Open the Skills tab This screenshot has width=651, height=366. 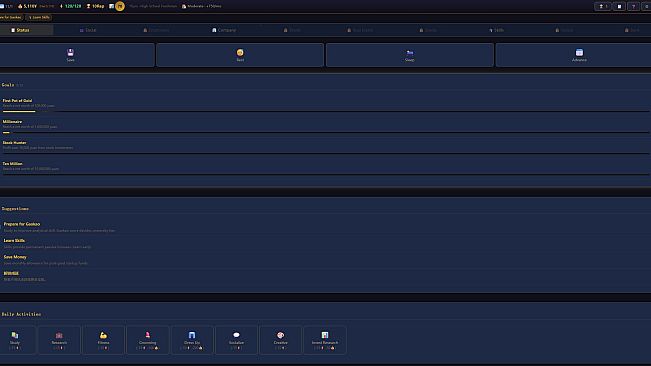[x=497, y=30]
